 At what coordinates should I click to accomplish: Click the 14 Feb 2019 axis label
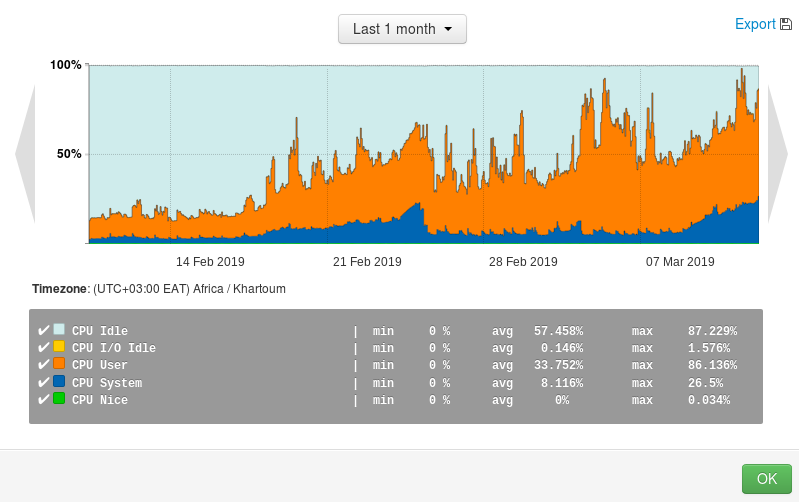[x=210, y=262]
